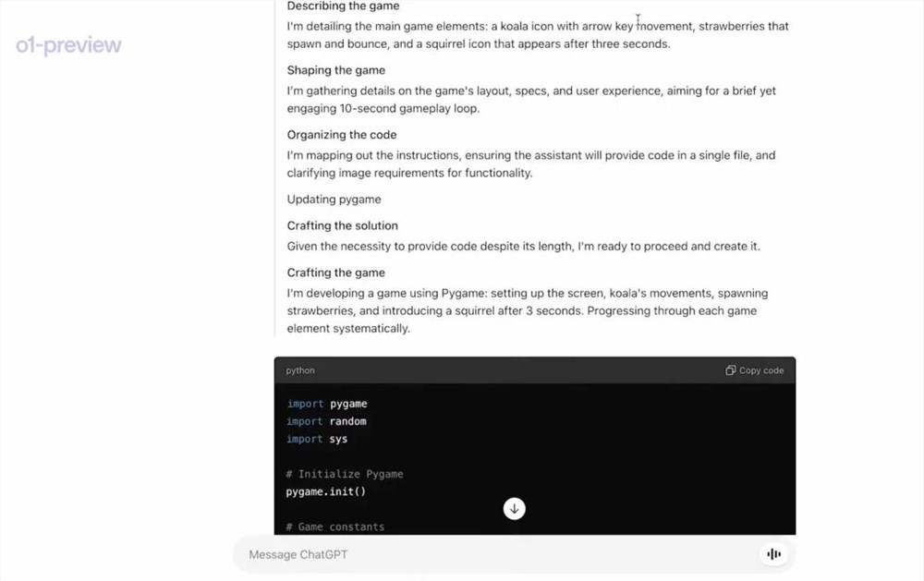
Task: Focus the Message ChatGPT input field
Action: (x=499, y=554)
